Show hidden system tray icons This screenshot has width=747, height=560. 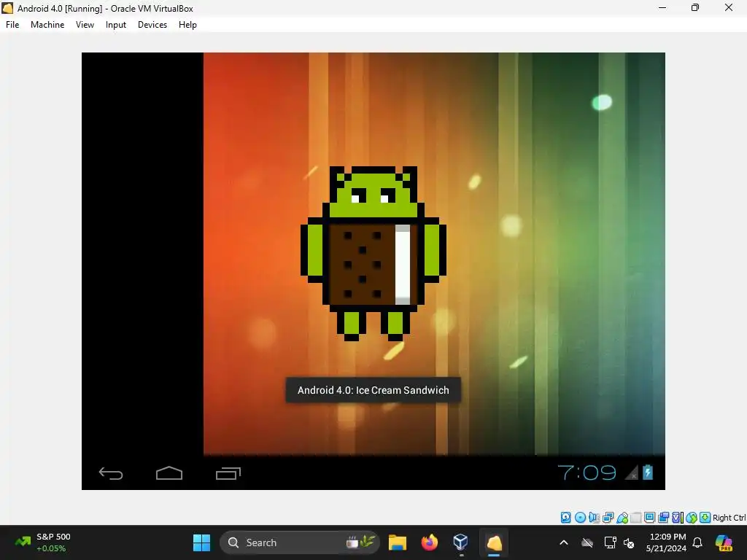click(x=564, y=542)
